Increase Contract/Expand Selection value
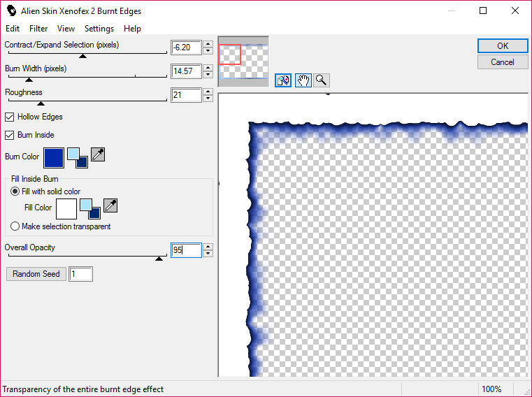This screenshot has width=532, height=397. pyautogui.click(x=208, y=44)
